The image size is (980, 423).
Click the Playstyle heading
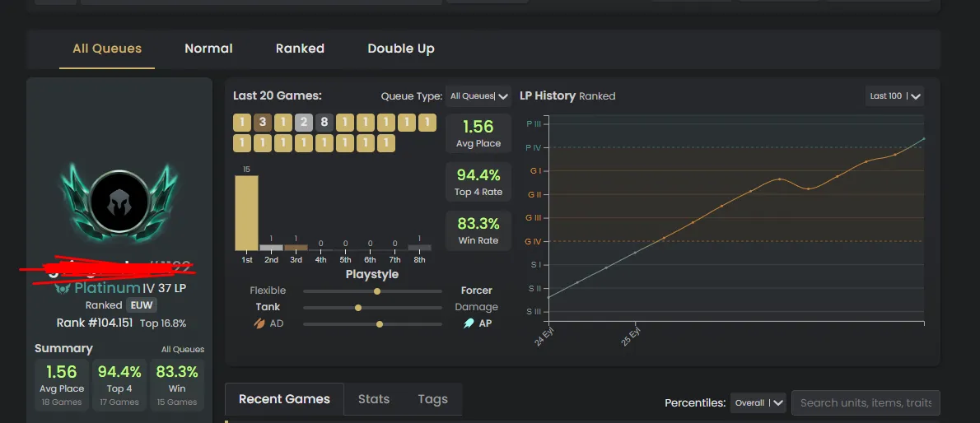pos(372,274)
